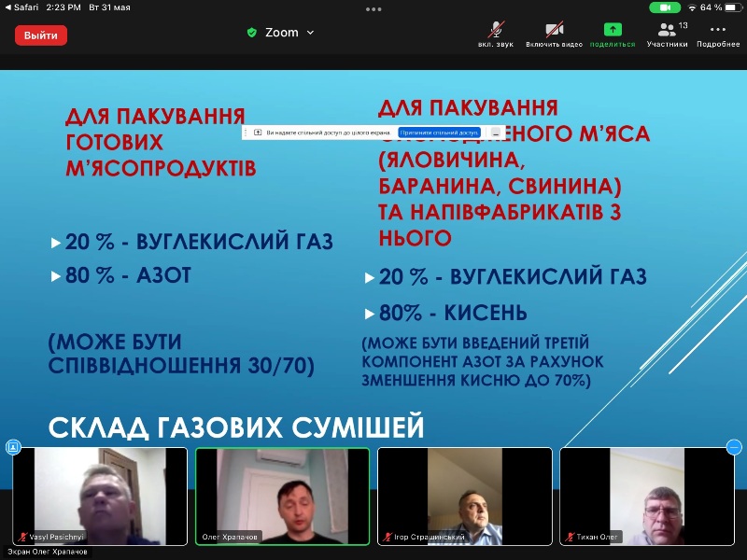Click the 80% - КИСЕНЬ bullet
The height and width of the screenshot is (560, 747).
click(453, 313)
